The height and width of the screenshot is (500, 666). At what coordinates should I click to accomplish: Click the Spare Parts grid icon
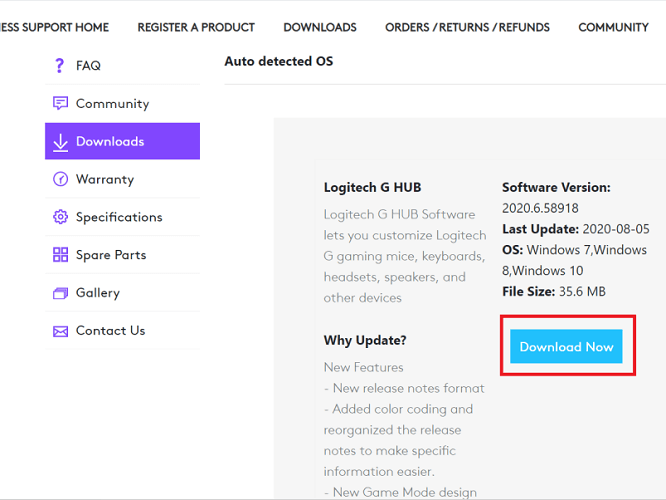pyautogui.click(x=60, y=254)
